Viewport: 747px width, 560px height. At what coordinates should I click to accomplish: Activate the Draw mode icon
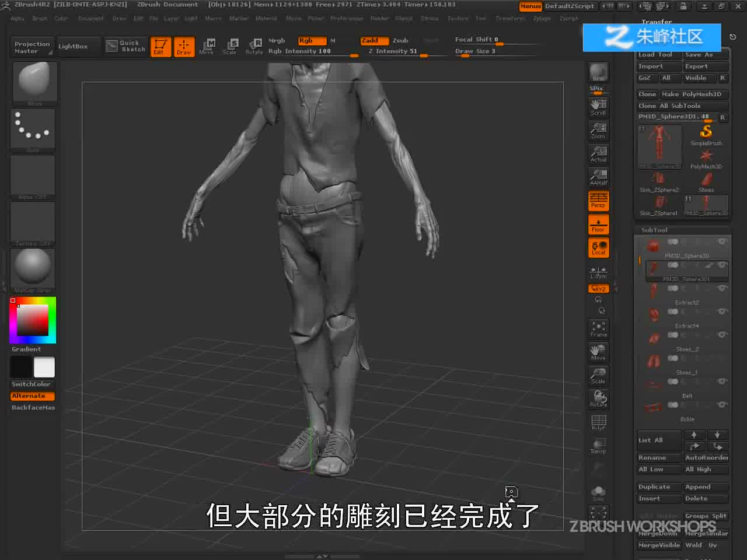click(184, 47)
